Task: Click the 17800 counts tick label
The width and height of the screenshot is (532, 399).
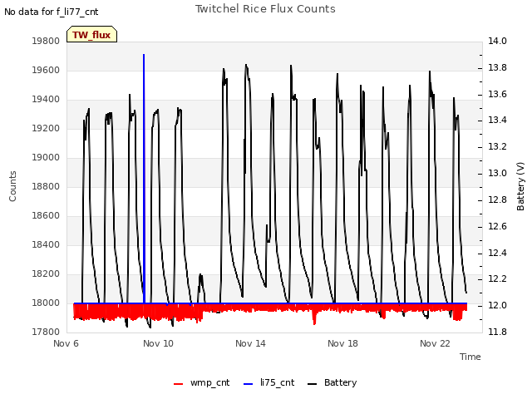Action: (46, 332)
